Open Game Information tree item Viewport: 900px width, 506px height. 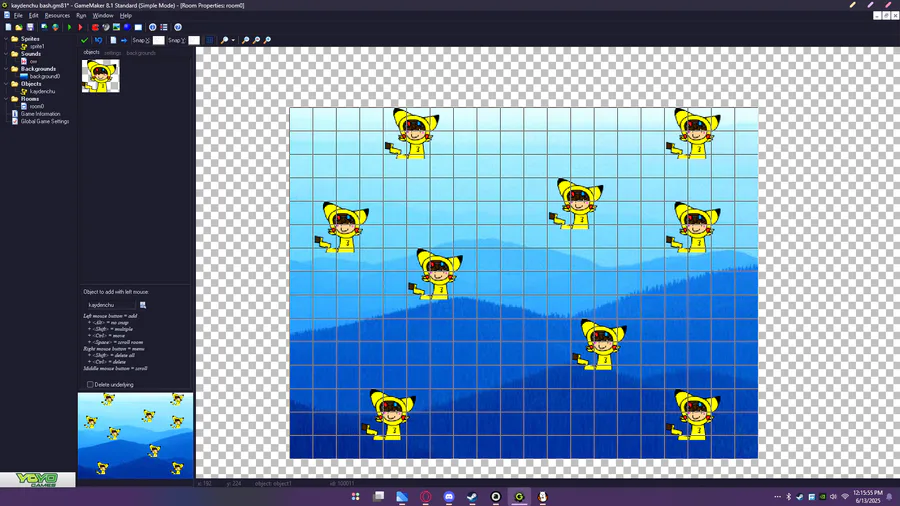click(40, 114)
